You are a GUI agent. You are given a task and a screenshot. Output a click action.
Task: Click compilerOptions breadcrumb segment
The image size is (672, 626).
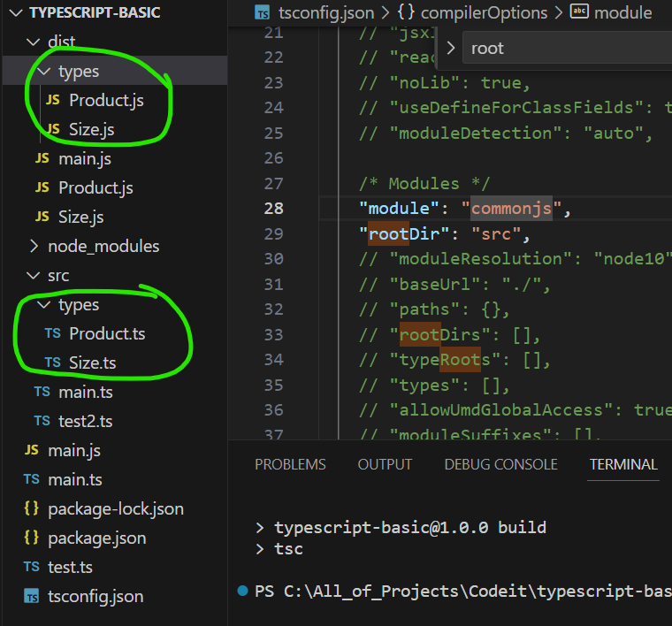[x=484, y=13]
